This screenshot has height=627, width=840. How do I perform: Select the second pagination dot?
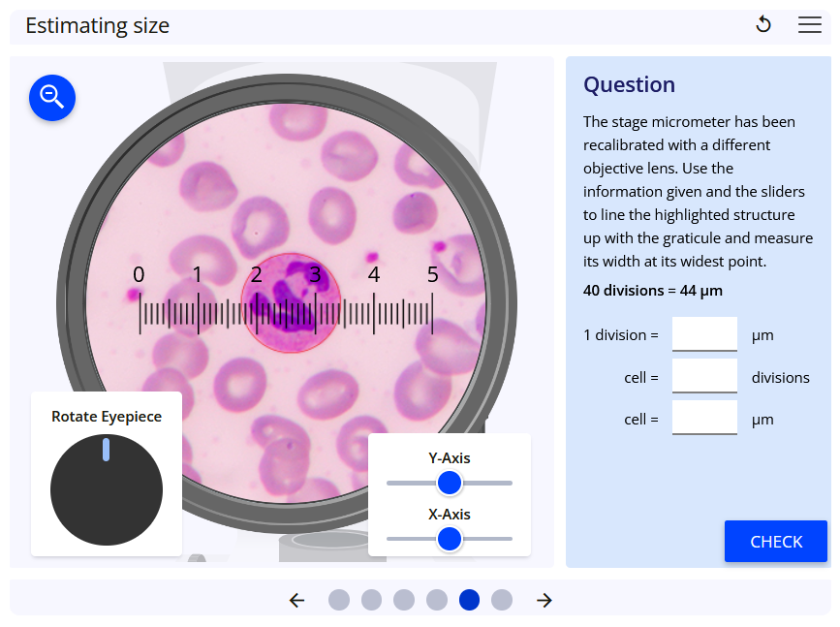tap(371, 600)
